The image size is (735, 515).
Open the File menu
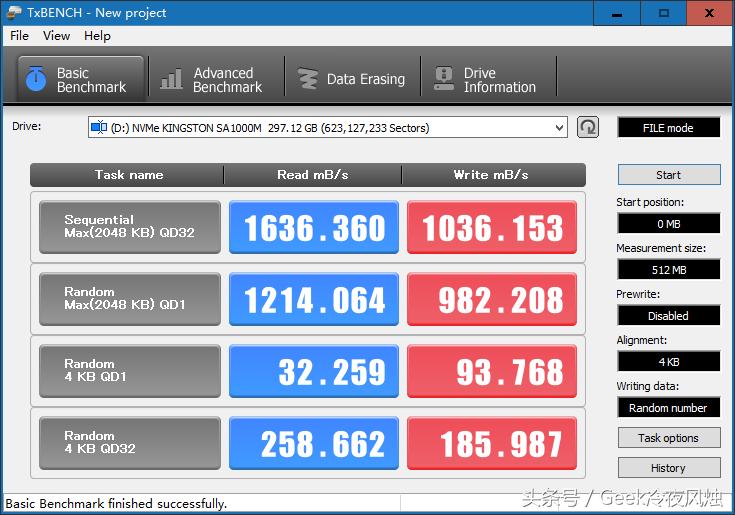point(19,36)
